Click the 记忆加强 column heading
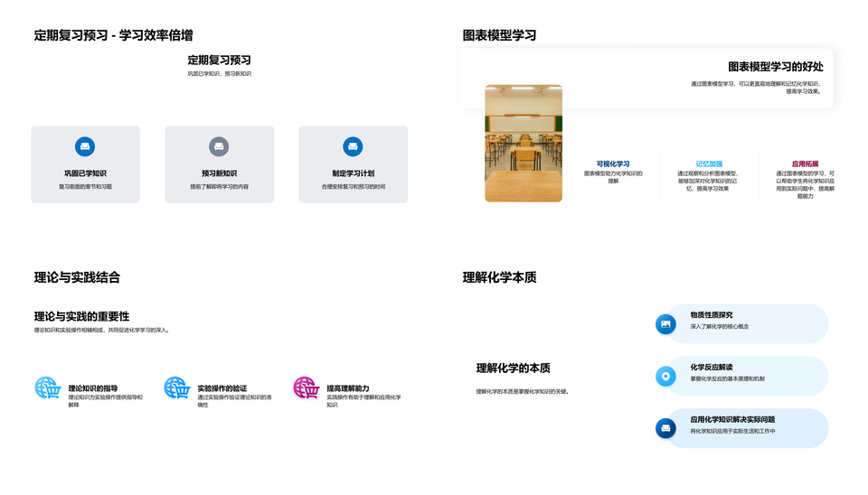This screenshot has height=495, width=868. [709, 164]
